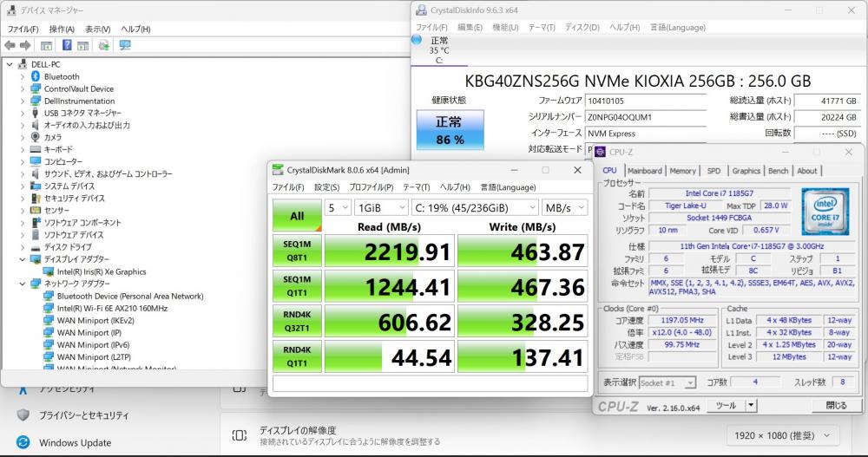Viewport: 868px width, 457px height.
Task: Click the blue health status circle for drive C
Action: point(417,39)
